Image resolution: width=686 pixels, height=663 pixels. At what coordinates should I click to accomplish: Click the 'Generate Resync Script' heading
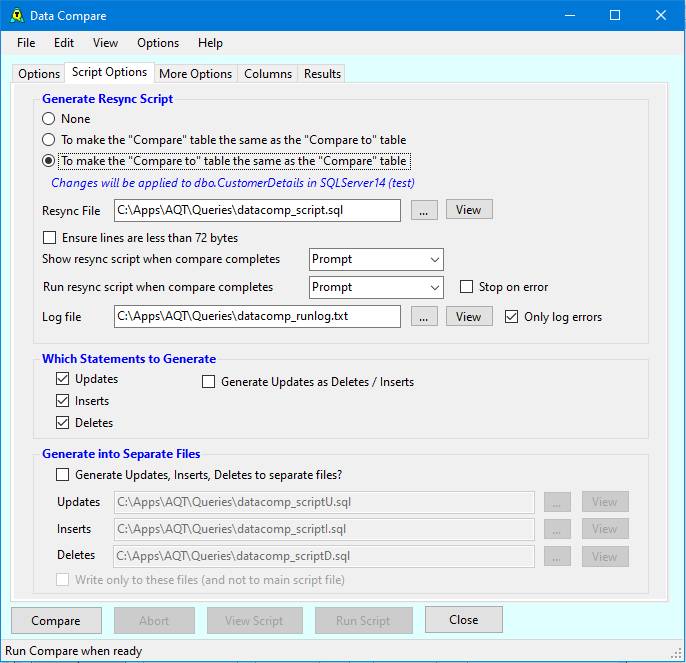[x=108, y=99]
